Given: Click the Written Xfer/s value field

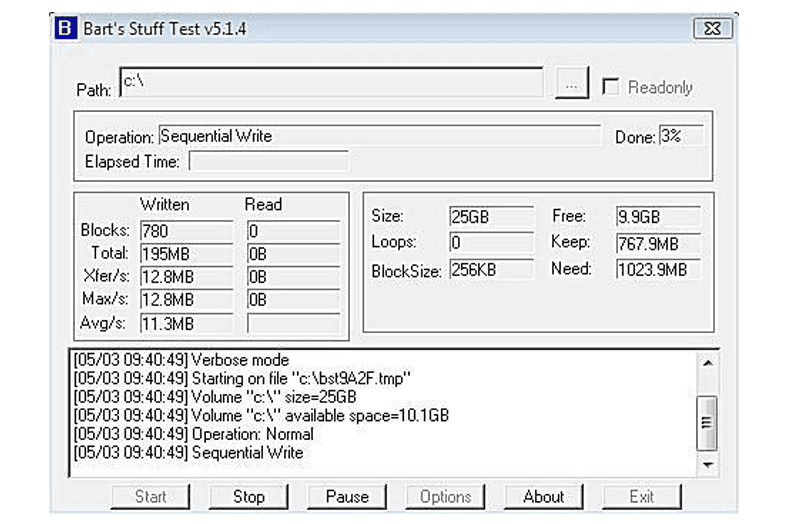Looking at the screenshot, I should 186,277.
